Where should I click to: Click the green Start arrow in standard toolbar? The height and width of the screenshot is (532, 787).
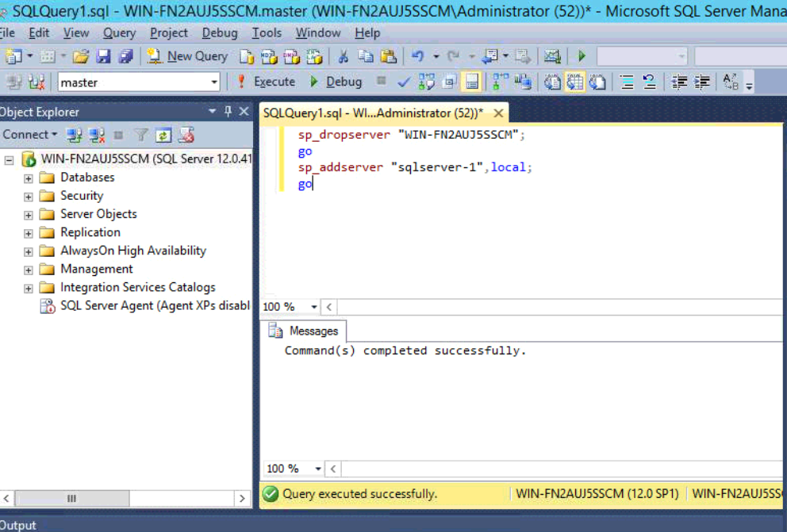[x=582, y=56]
